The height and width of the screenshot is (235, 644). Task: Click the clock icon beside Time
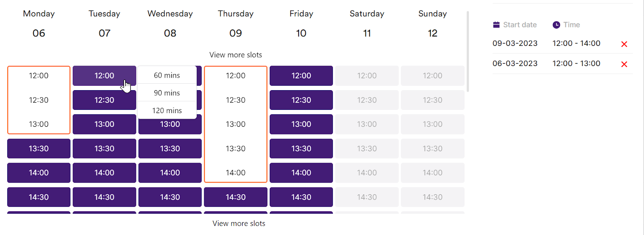(556, 25)
